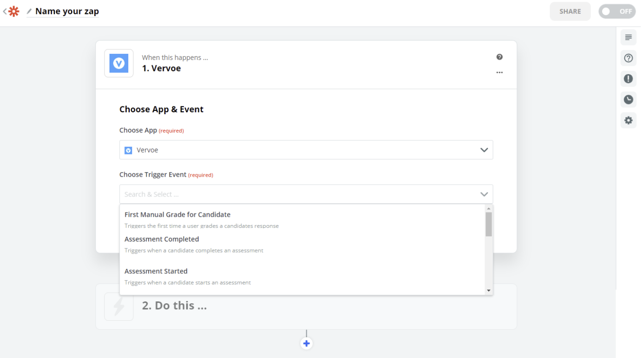Select 'First Manual Grade for Candidate' trigger
Image resolution: width=644 pixels, height=358 pixels.
302,219
